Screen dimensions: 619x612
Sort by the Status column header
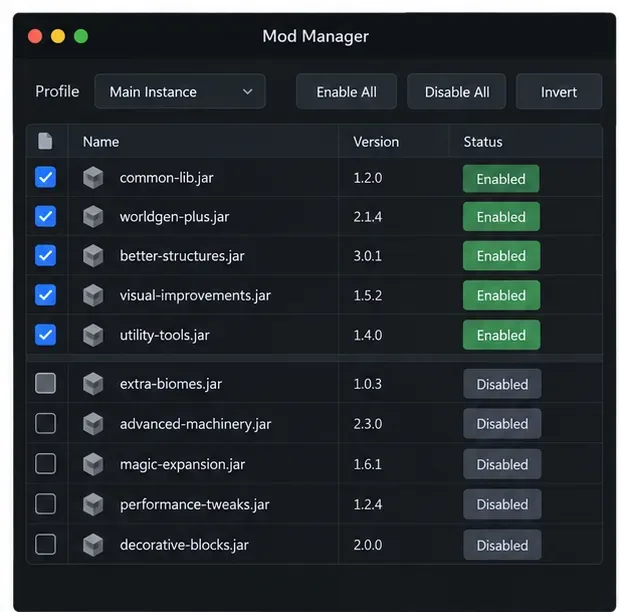[483, 142]
